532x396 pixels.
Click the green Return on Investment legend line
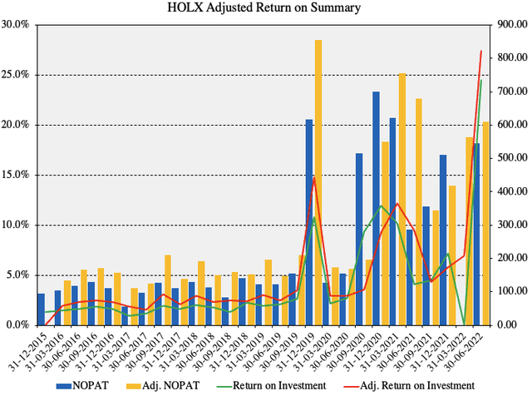pos(224,387)
